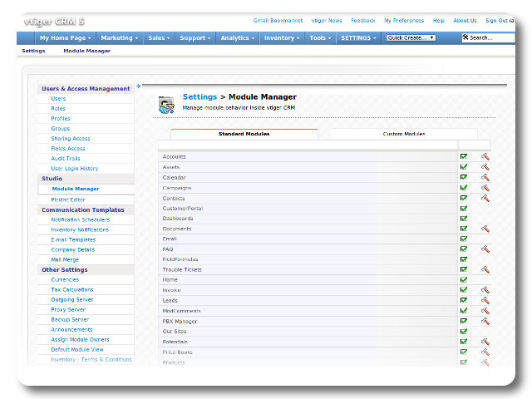The image size is (532, 399).
Task: Open the My Preferences link
Action: [404, 21]
